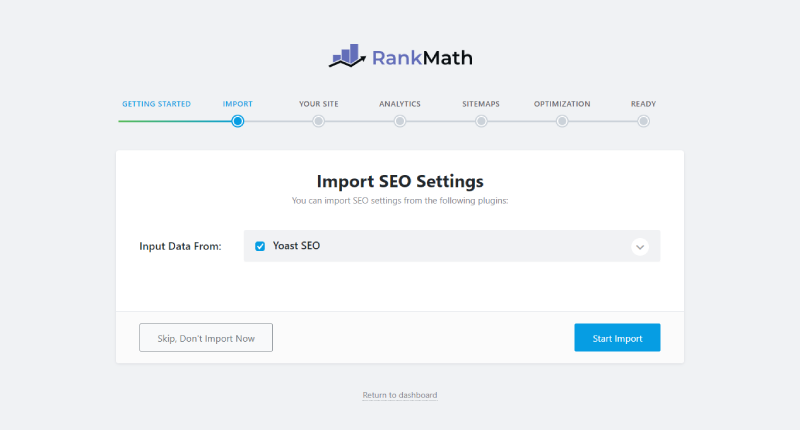
Task: Expand the Yoast SEO options chevron
Action: [x=640, y=247]
